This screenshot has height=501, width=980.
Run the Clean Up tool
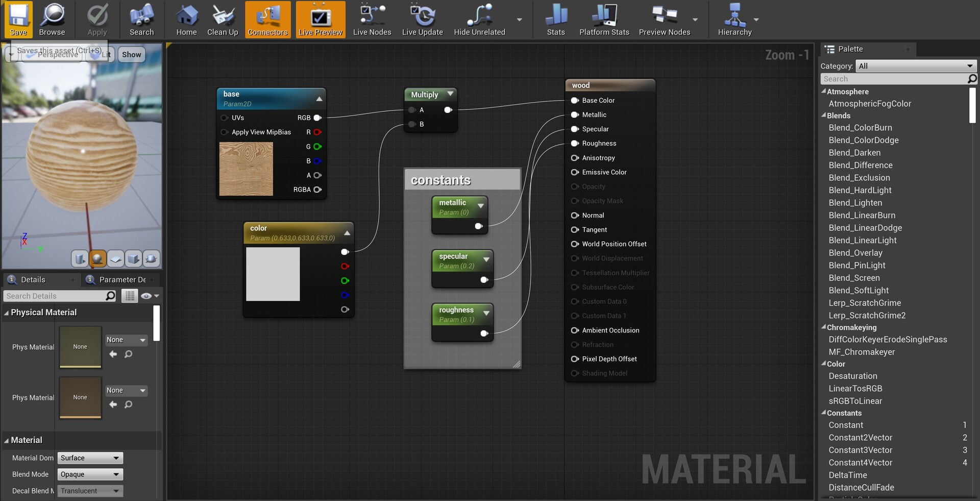coord(223,19)
